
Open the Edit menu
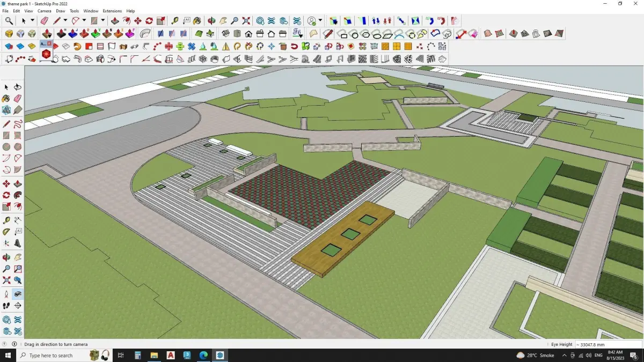(17, 11)
